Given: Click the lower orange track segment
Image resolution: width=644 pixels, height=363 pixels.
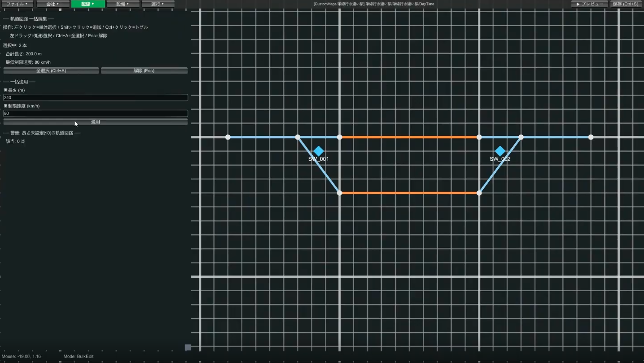Looking at the screenshot, I should [409, 193].
